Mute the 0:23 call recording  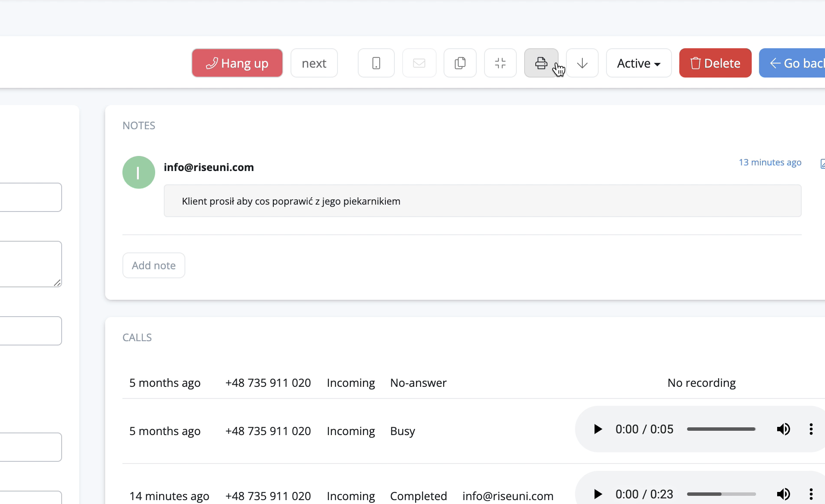783,494
